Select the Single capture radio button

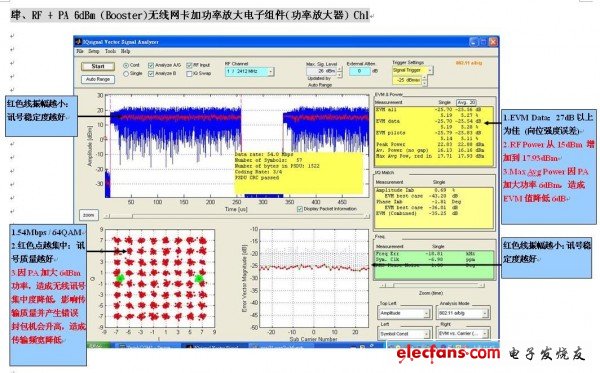126,73
